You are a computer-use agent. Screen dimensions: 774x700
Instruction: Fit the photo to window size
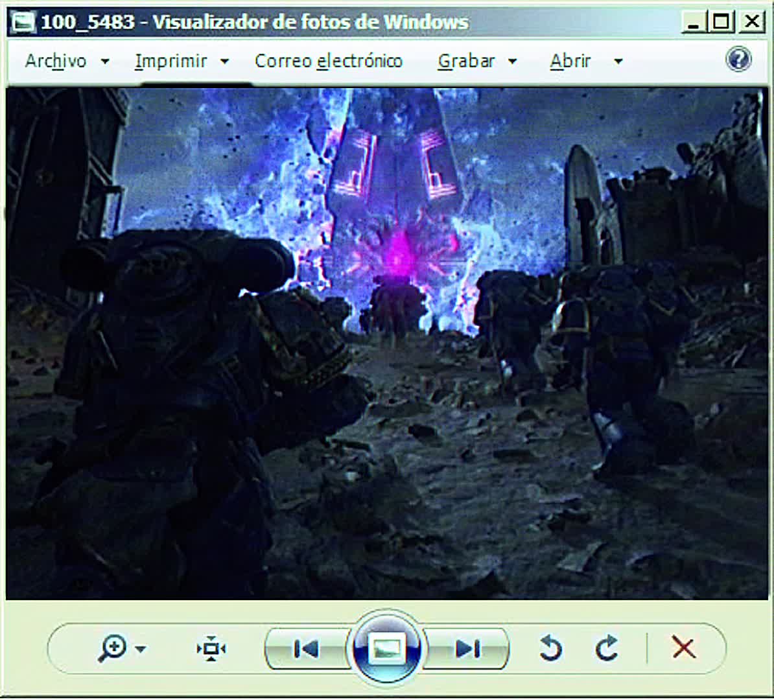tap(211, 648)
